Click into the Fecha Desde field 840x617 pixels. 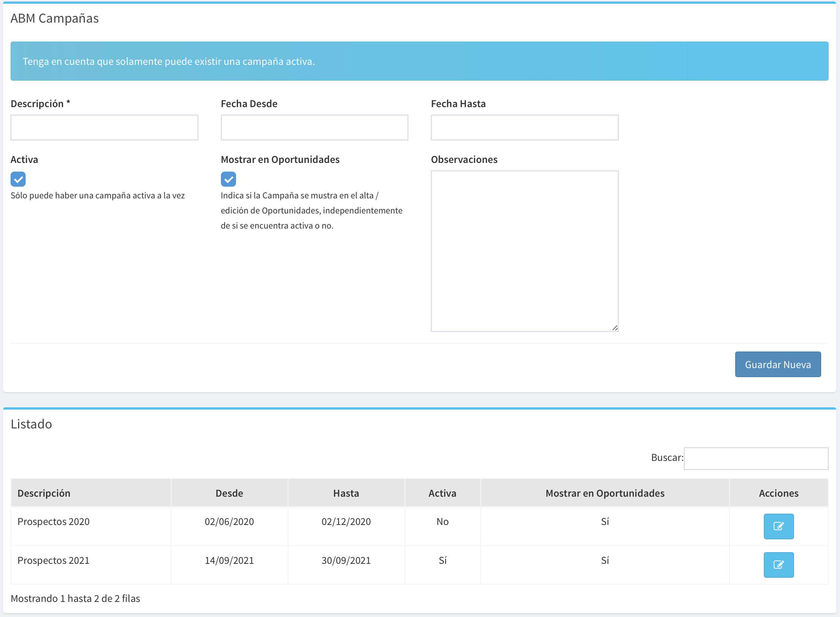pos(314,127)
